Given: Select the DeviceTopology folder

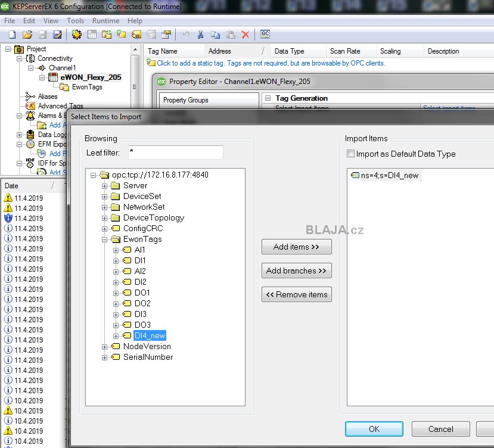Looking at the screenshot, I should pos(154,217).
